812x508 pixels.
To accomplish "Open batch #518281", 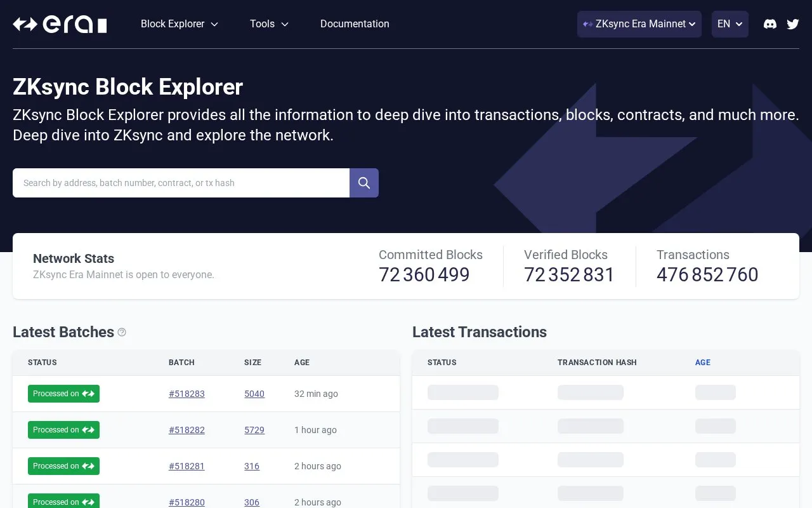I will pos(187,466).
